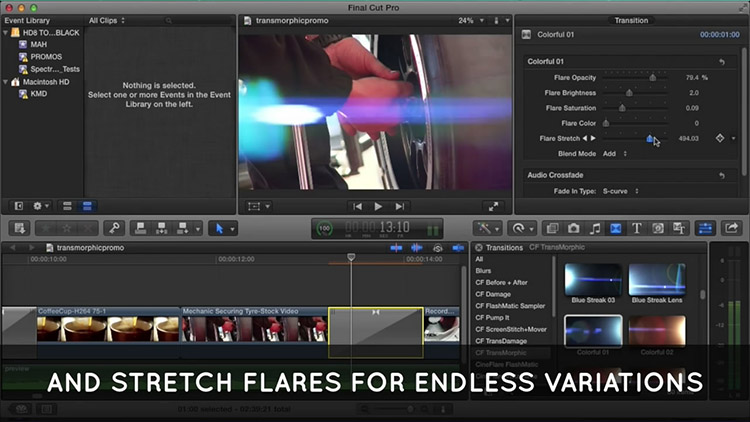Screen dimensions: 750x422
Task: Reset the Audio Crossfade section
Action: (x=722, y=176)
